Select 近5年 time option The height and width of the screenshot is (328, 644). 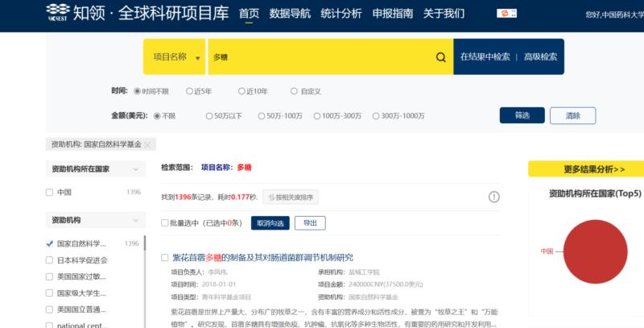pyautogui.click(x=189, y=91)
